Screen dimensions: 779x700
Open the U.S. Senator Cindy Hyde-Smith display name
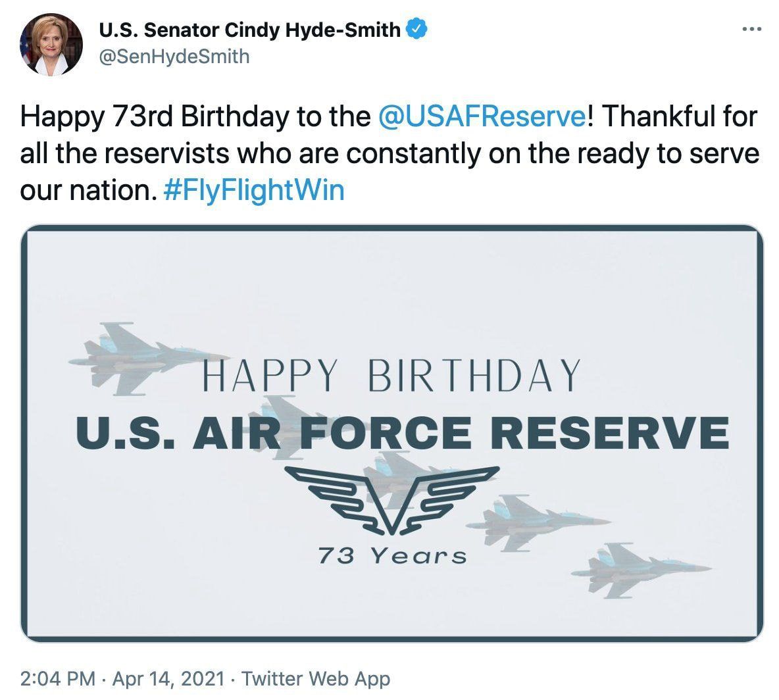(249, 30)
